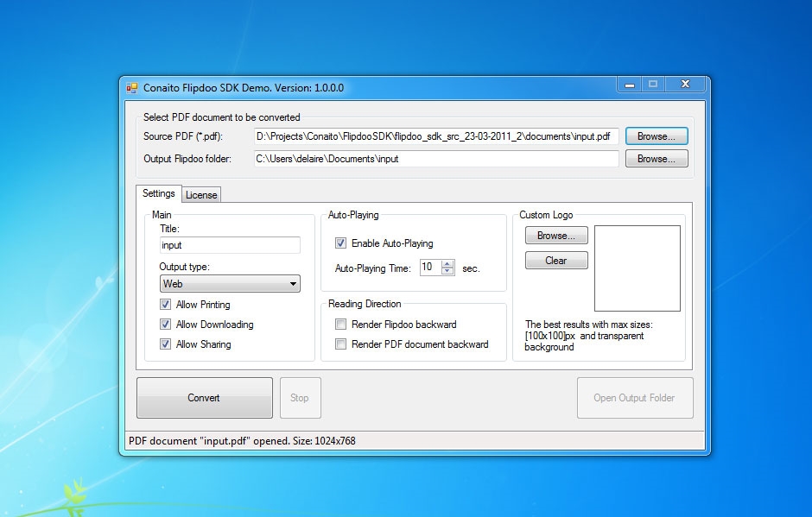Image resolution: width=812 pixels, height=517 pixels.
Task: Click the Source PDF path field
Action: (436, 136)
